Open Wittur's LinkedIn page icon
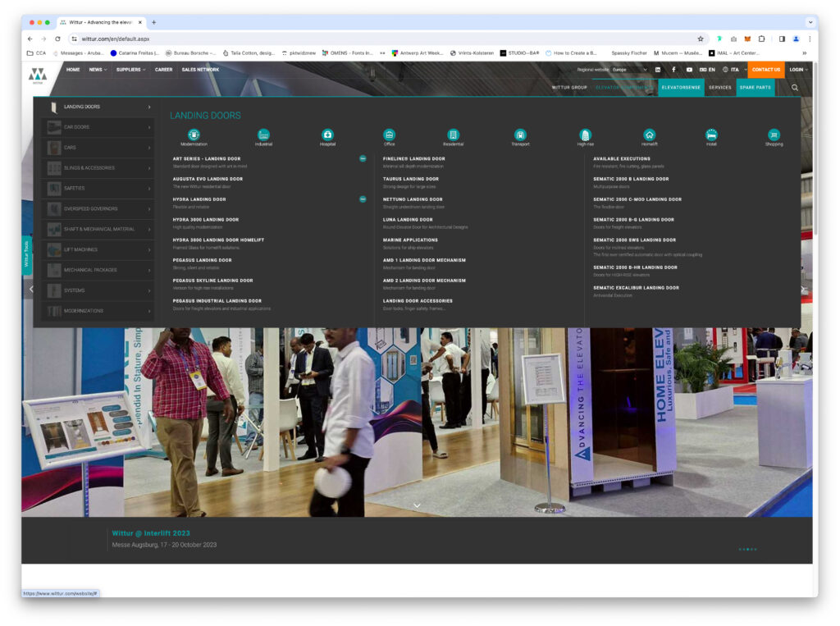 click(x=658, y=70)
